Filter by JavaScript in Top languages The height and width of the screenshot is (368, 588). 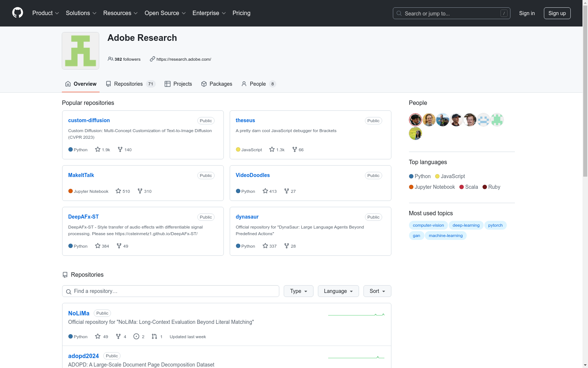(450, 176)
